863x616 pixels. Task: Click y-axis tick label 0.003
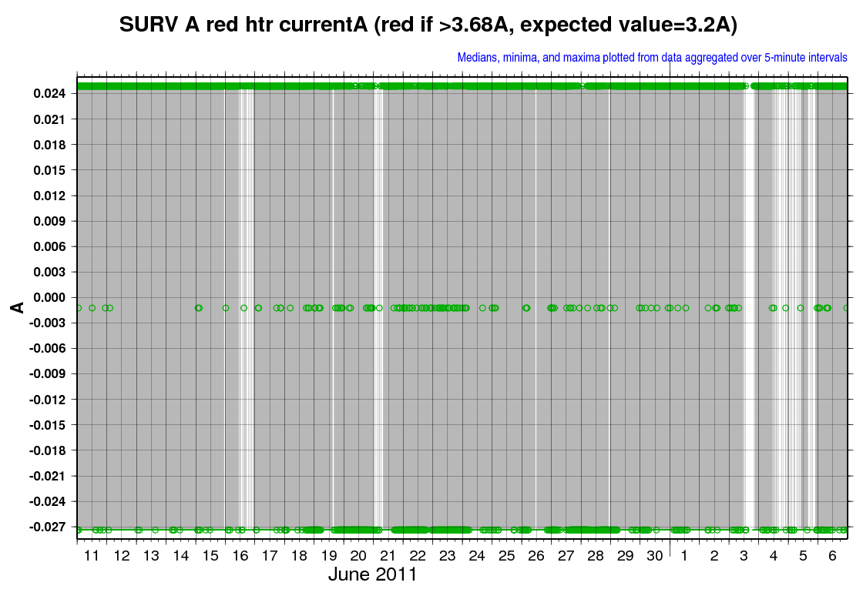click(49, 272)
